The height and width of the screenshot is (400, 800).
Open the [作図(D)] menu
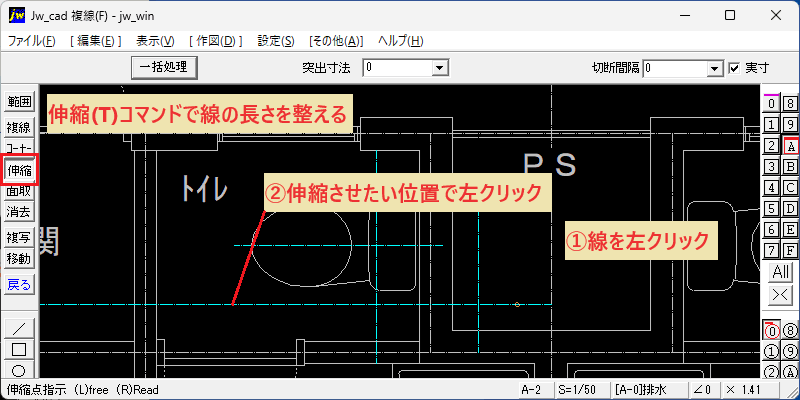coord(215,41)
